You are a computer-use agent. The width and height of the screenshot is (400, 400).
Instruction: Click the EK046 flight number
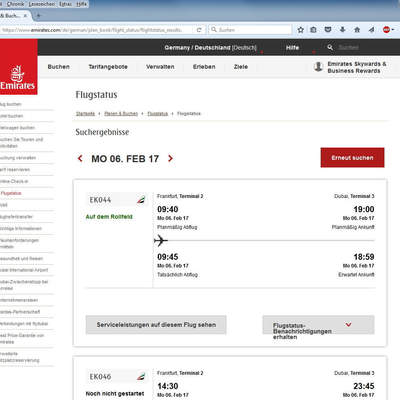(100, 377)
